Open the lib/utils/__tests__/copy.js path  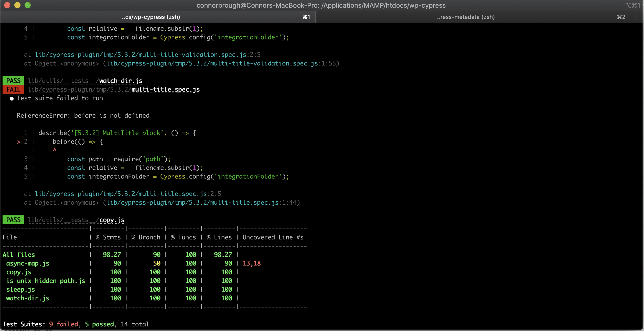click(x=76, y=220)
